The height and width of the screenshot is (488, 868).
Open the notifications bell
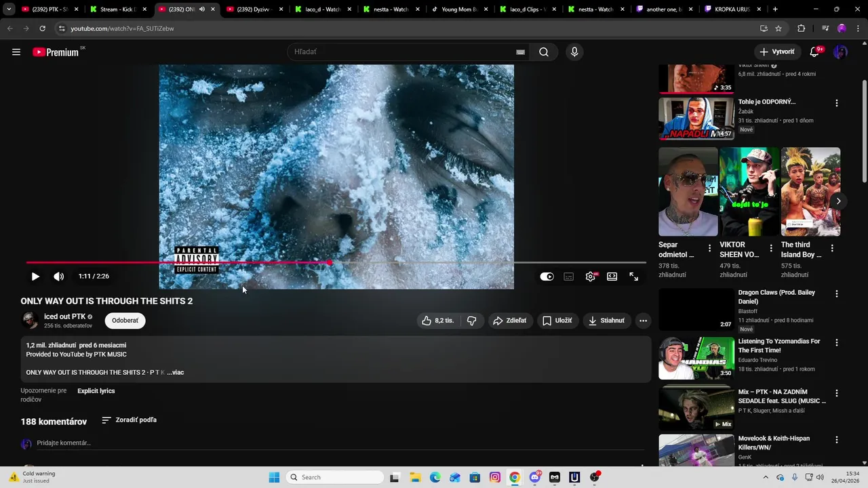tap(815, 52)
